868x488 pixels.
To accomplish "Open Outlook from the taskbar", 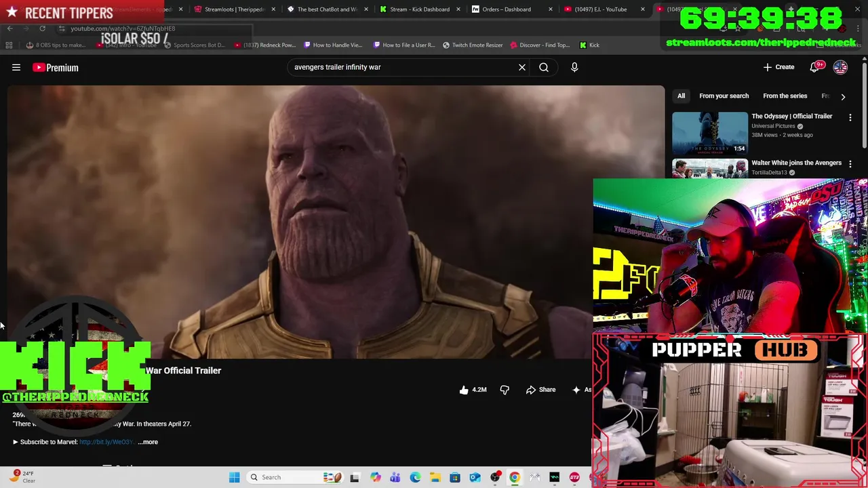I will click(x=475, y=477).
